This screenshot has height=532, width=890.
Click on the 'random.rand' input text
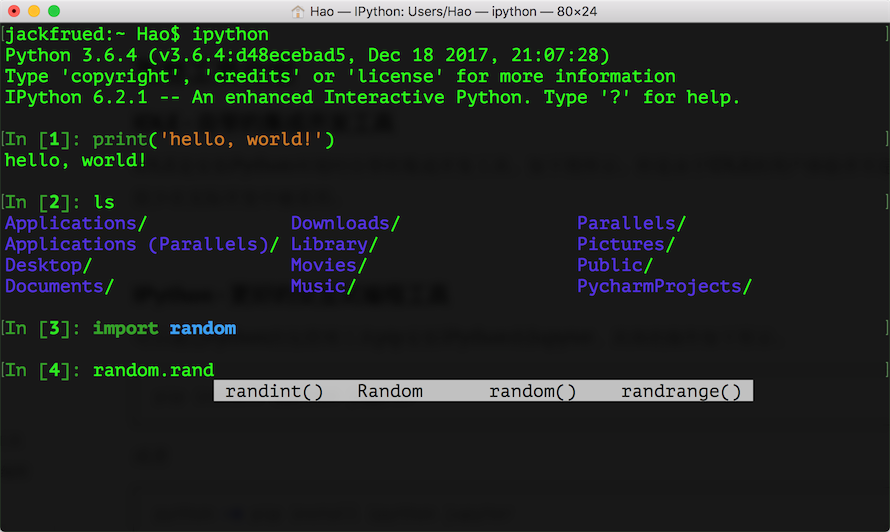coord(153,371)
